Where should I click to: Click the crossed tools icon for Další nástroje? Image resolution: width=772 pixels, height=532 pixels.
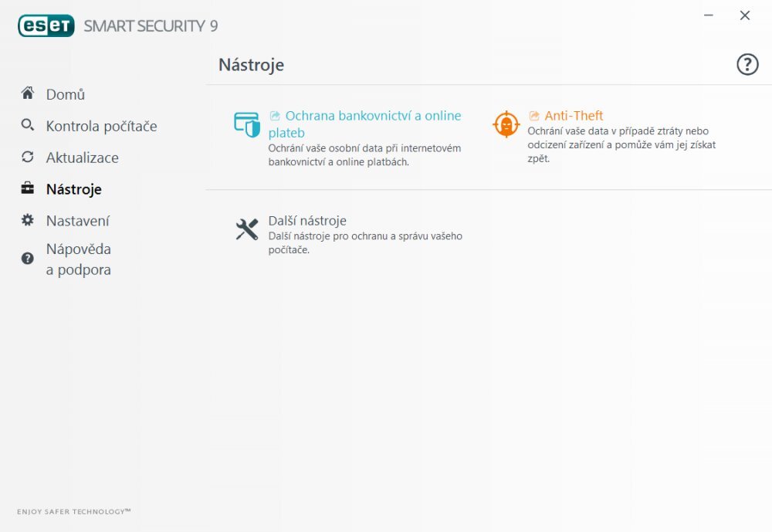coord(246,229)
